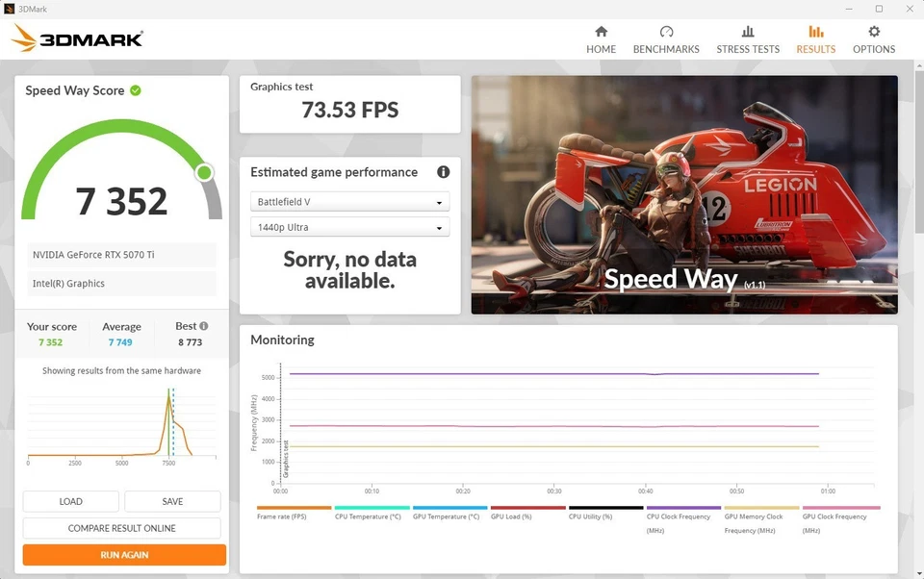Click the RUN AGAIN button

click(123, 555)
